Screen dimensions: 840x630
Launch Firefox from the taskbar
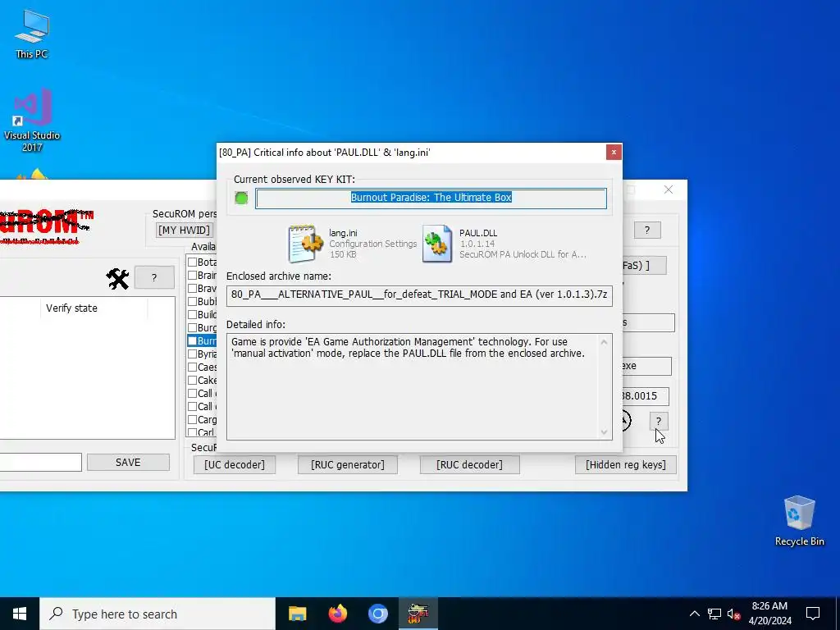[337, 614]
